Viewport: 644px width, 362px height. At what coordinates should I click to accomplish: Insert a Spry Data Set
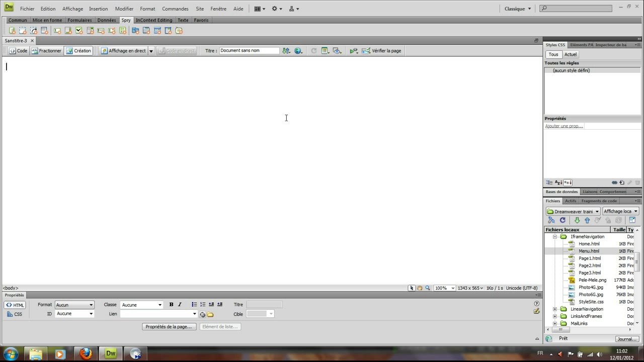[x=12, y=30]
